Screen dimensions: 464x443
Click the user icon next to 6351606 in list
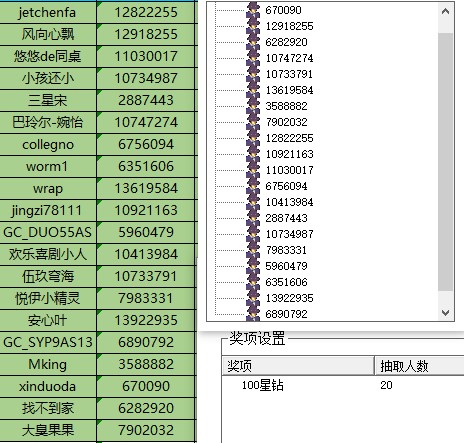tap(253, 282)
